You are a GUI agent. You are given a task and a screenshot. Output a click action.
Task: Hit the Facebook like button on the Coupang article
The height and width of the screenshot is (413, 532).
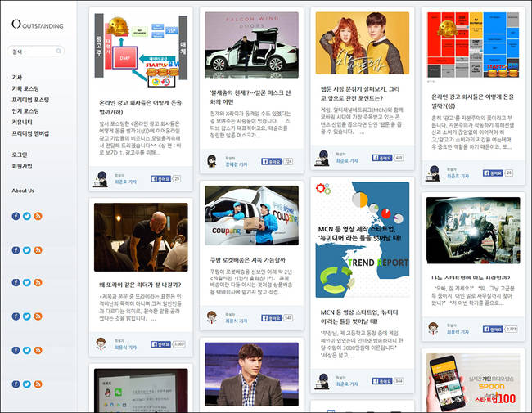[x=270, y=317]
